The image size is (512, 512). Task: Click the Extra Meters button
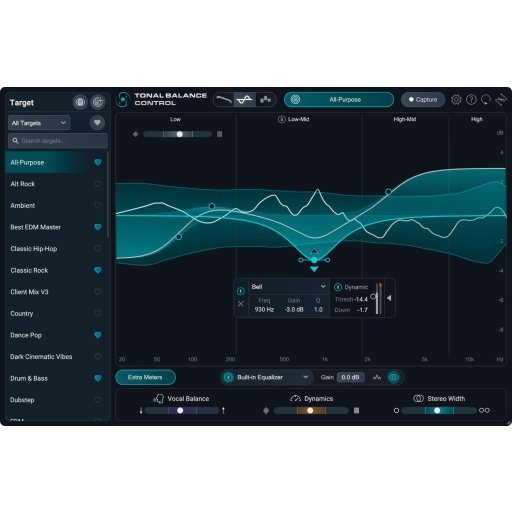click(145, 377)
